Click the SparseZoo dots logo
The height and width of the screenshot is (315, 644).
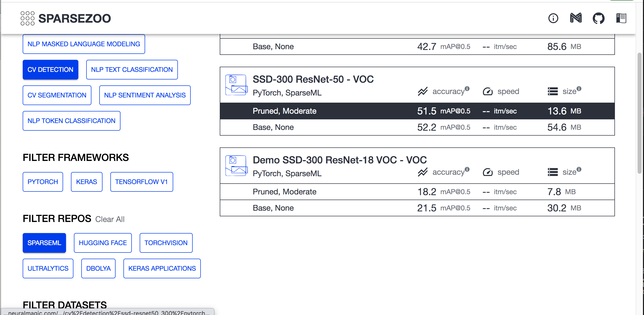tap(28, 18)
